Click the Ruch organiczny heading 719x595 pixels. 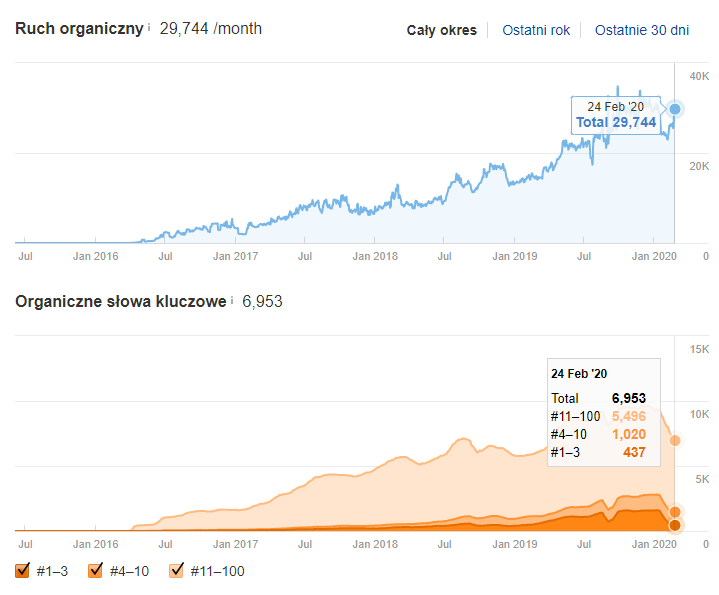tap(79, 28)
